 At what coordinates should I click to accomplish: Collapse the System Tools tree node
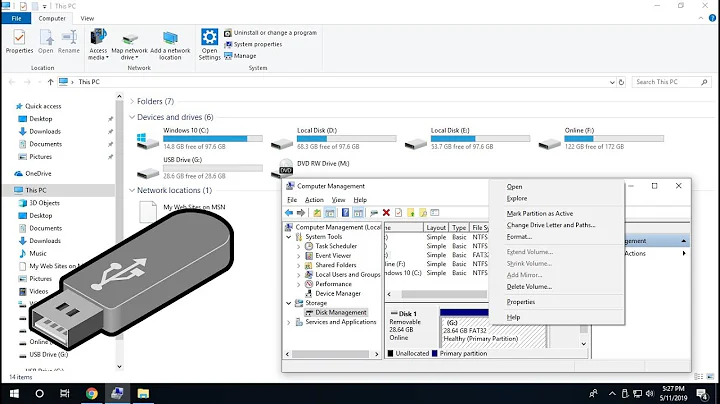(288, 237)
